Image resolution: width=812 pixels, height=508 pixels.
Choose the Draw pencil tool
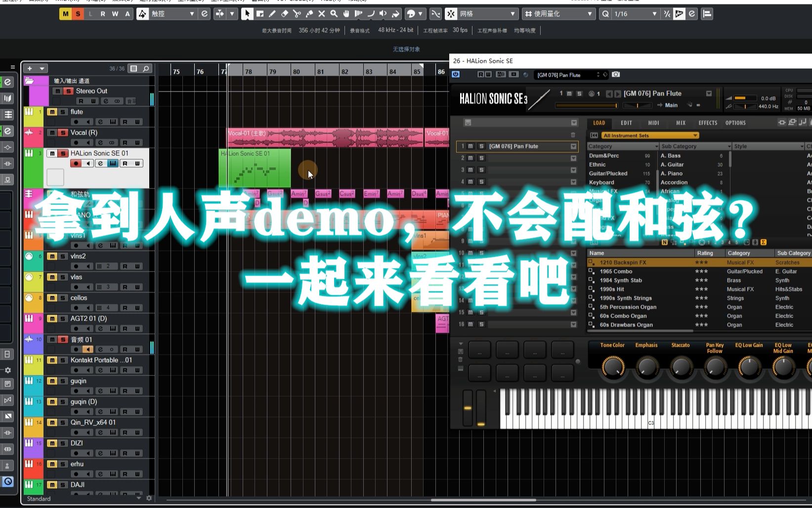272,14
